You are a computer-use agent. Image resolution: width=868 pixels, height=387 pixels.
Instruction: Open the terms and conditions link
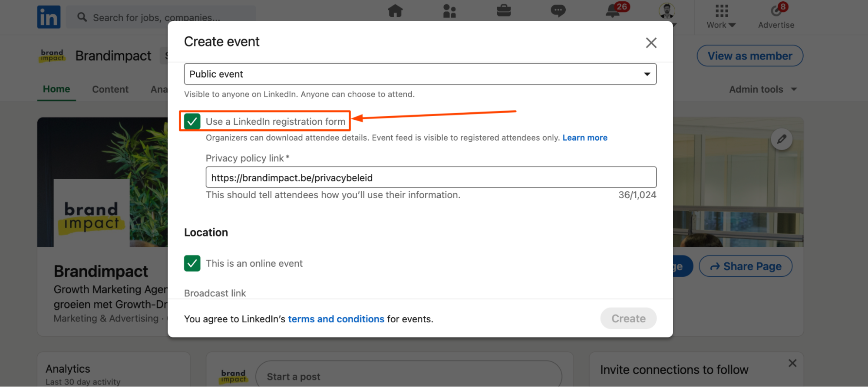(336, 319)
